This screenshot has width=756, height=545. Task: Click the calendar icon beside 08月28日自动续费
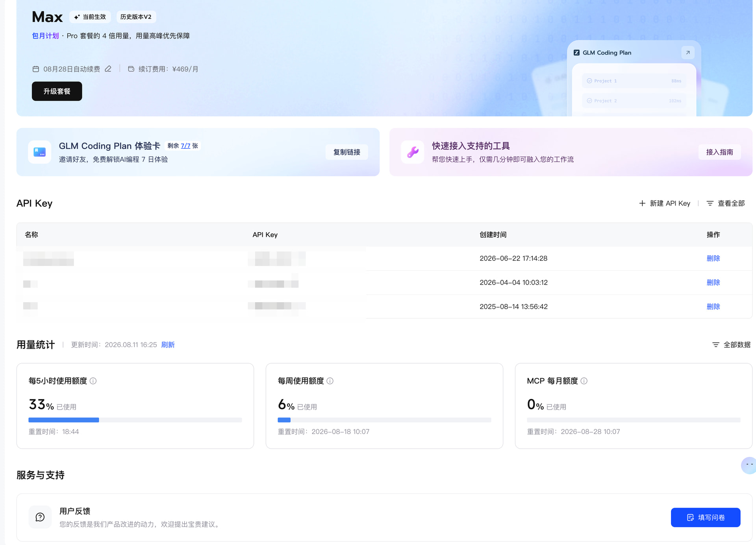[x=35, y=69]
